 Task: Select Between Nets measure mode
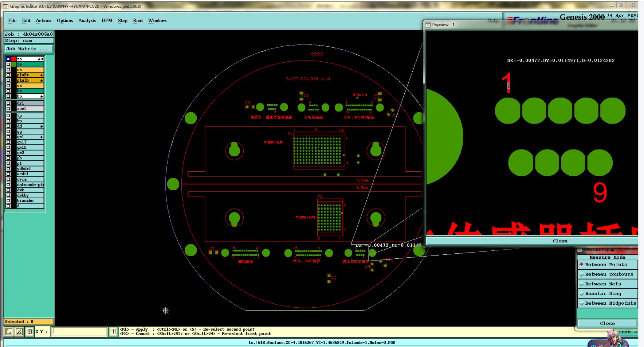pos(607,284)
